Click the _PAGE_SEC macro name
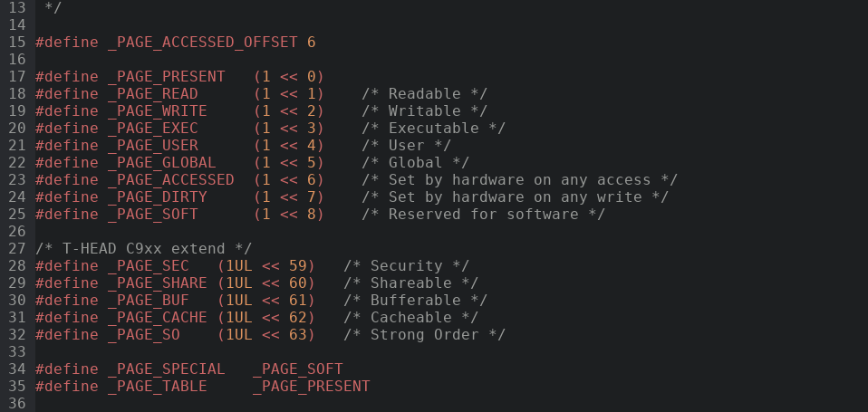868x412 pixels. click(x=148, y=265)
